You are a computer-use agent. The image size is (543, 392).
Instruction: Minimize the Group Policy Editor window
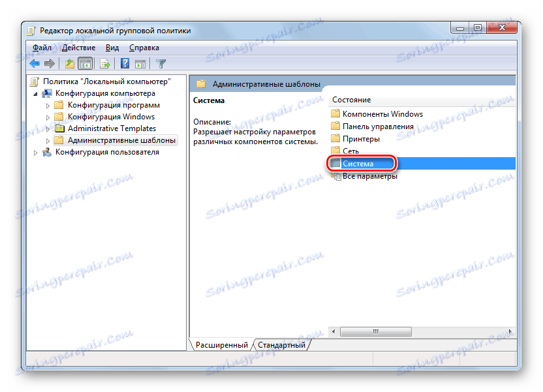coord(460,28)
